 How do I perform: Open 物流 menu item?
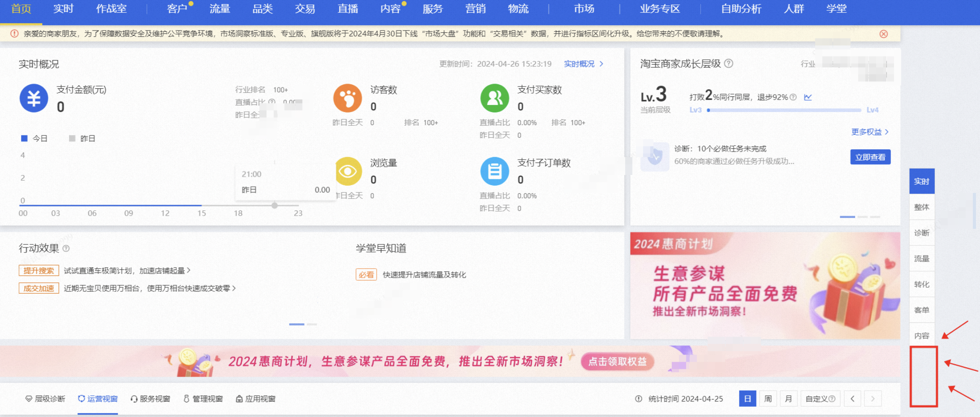click(518, 9)
